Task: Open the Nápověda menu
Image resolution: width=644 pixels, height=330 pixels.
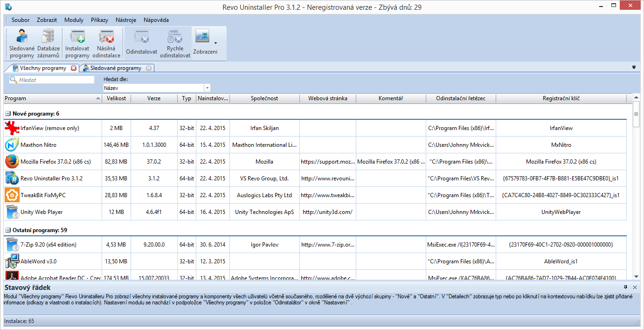Action: pyautogui.click(x=156, y=20)
